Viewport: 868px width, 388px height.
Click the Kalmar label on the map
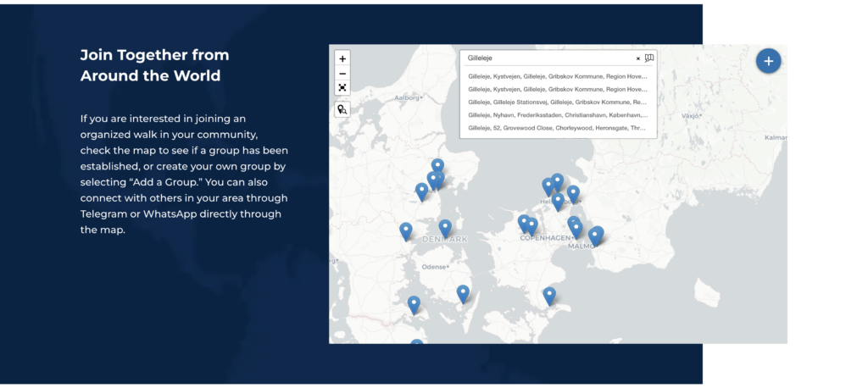click(775, 137)
